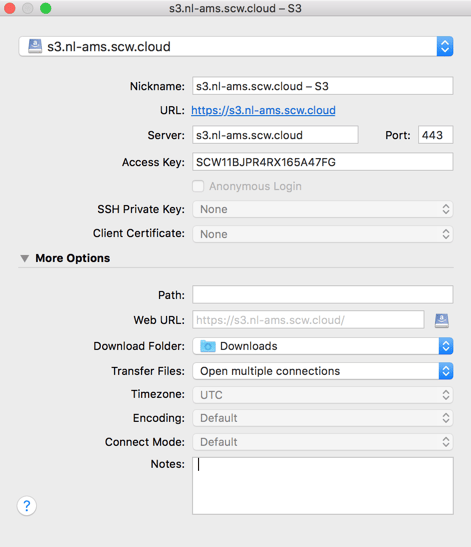Screen dimensions: 471x547
Task: Click the Downloads folder icon
Action: (208, 346)
